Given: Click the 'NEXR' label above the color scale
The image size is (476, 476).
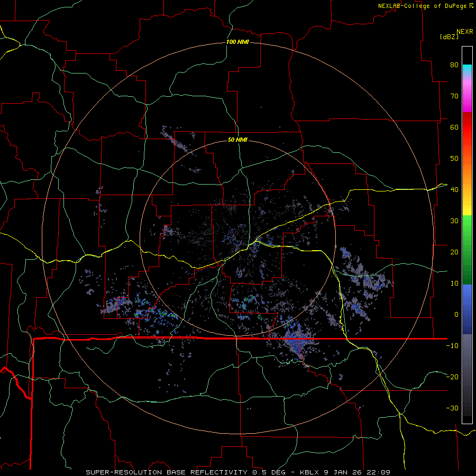Looking at the screenshot, I should pyautogui.click(x=465, y=32).
